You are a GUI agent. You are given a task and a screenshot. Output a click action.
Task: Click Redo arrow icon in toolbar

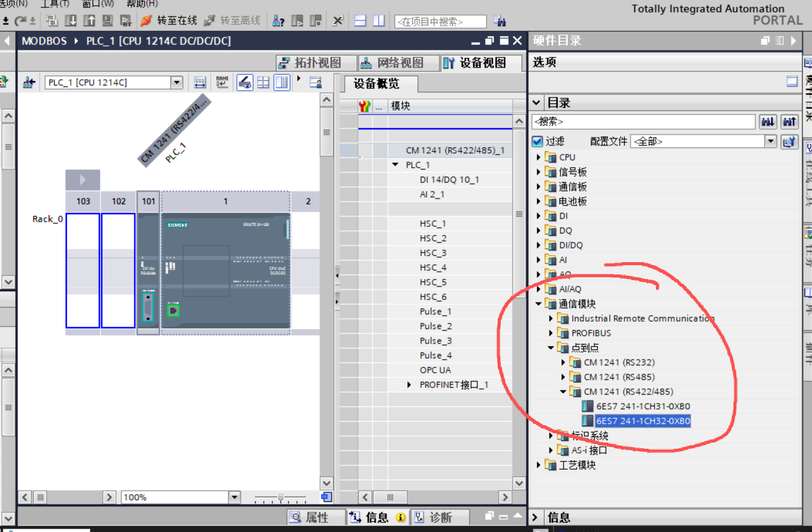(20, 21)
